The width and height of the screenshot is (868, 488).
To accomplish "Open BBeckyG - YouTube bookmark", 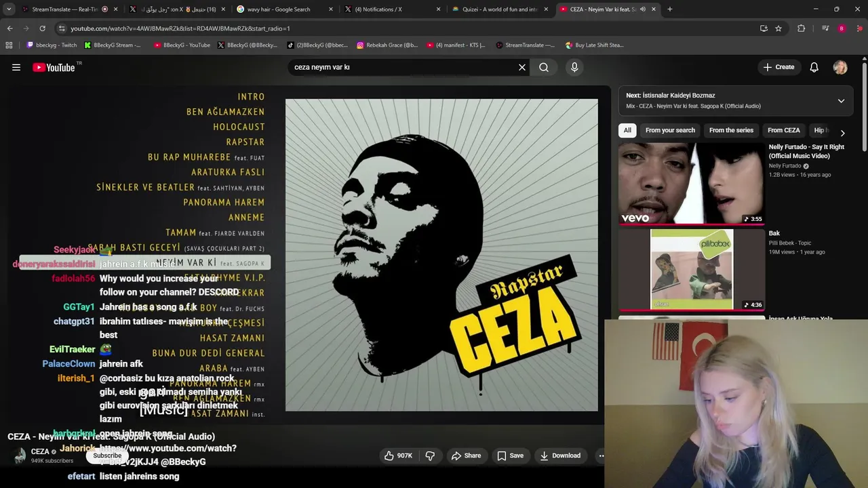I will tap(182, 45).
